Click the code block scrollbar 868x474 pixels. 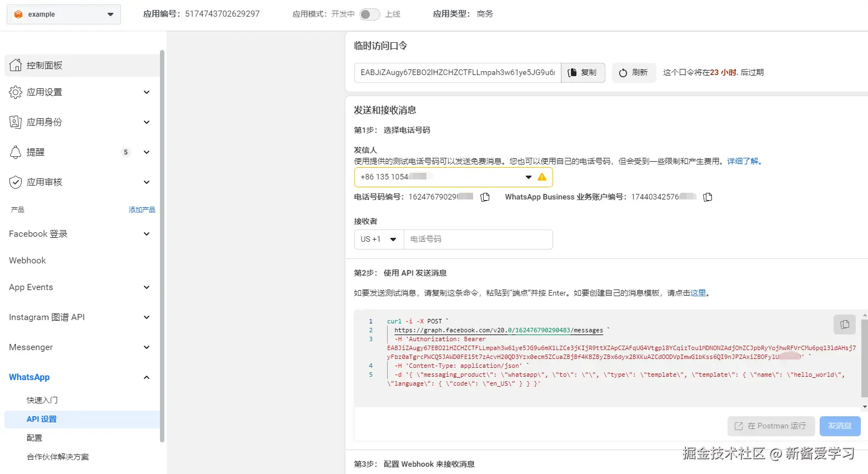[864, 358]
